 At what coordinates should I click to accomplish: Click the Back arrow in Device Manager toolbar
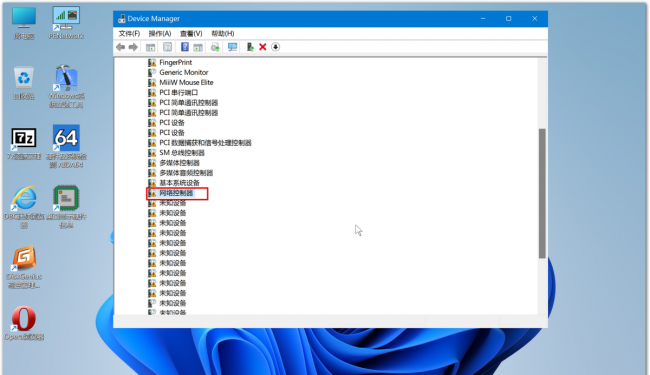tap(120, 47)
